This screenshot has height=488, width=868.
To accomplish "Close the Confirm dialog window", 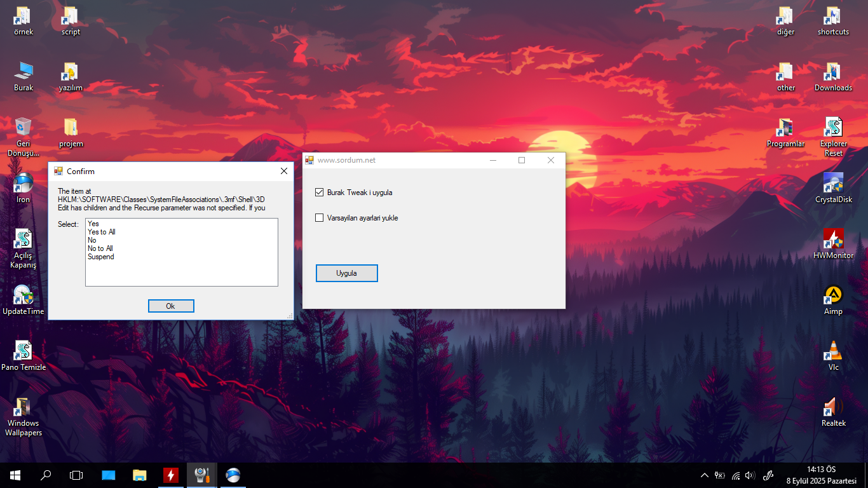I will 284,172.
